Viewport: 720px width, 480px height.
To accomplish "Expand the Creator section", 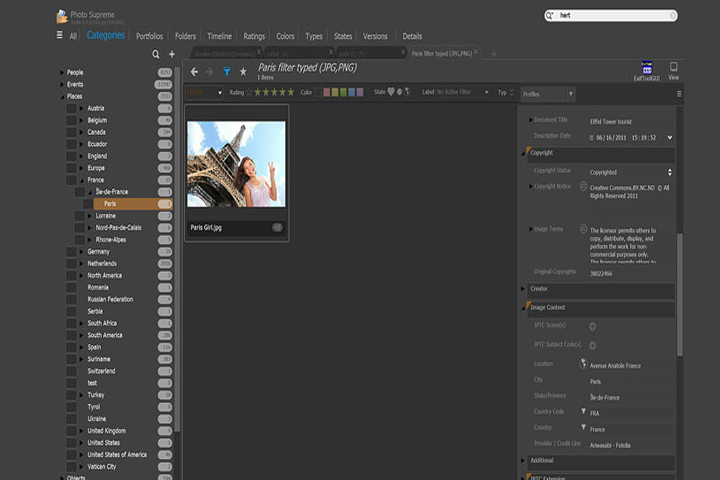I will (523, 289).
